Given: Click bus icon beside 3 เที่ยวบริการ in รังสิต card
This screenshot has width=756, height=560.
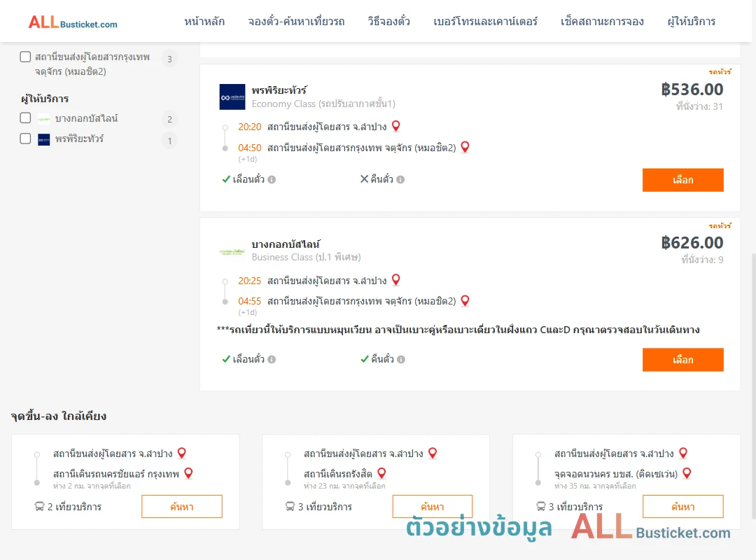Looking at the screenshot, I should coord(290,507).
